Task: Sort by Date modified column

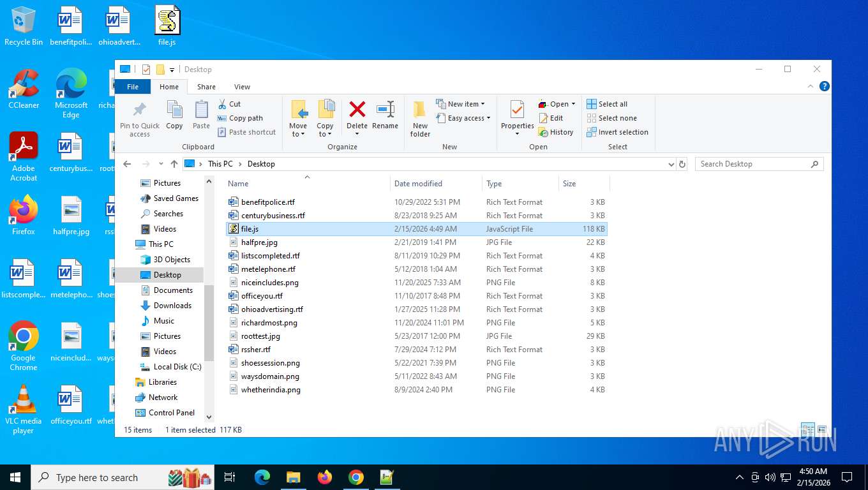Action: click(x=437, y=183)
